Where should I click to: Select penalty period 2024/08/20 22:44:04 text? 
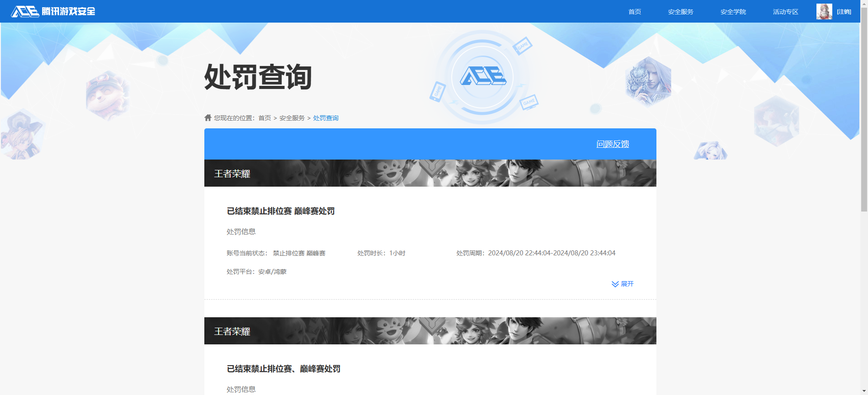point(536,253)
